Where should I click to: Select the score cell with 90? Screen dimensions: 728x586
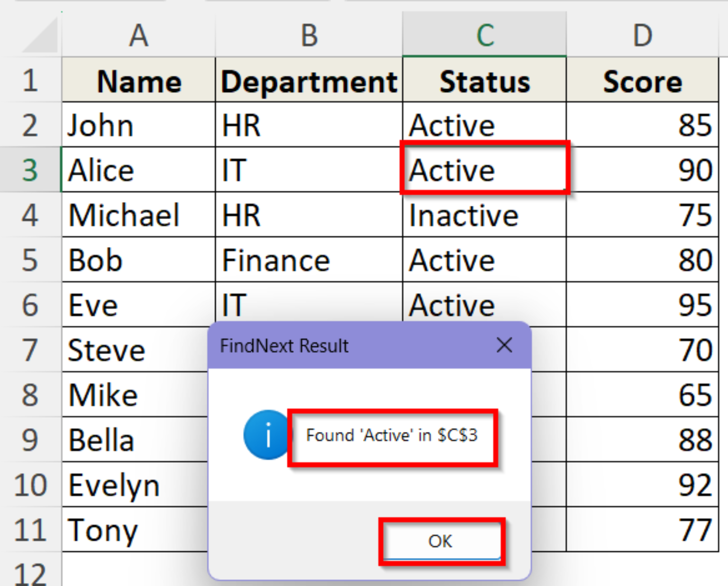tap(642, 170)
